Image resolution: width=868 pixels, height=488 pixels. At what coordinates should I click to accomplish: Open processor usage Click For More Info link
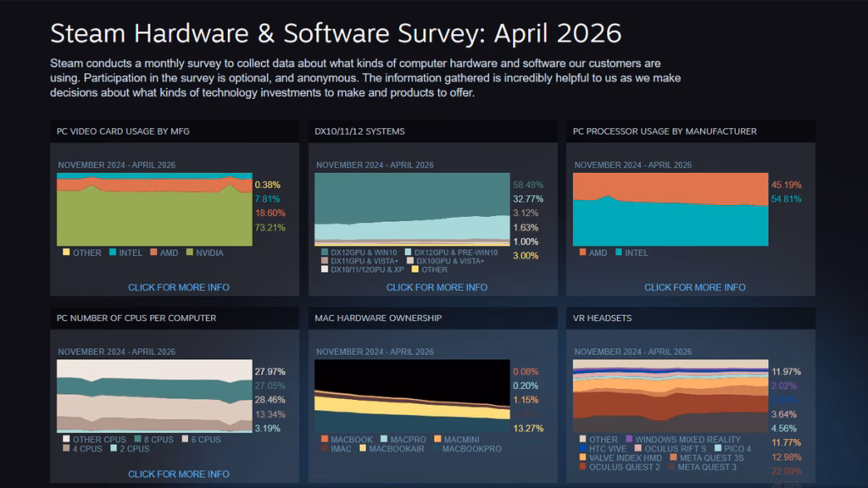pyautogui.click(x=695, y=287)
